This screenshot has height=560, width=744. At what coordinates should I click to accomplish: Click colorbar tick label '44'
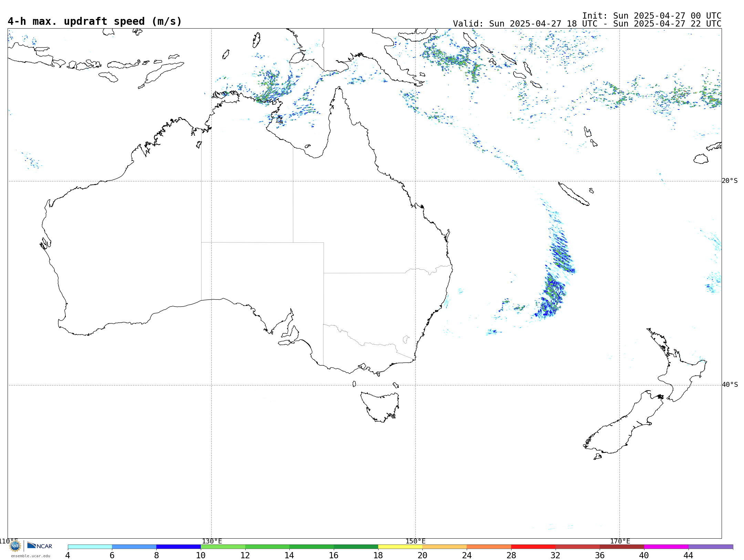[689, 556]
